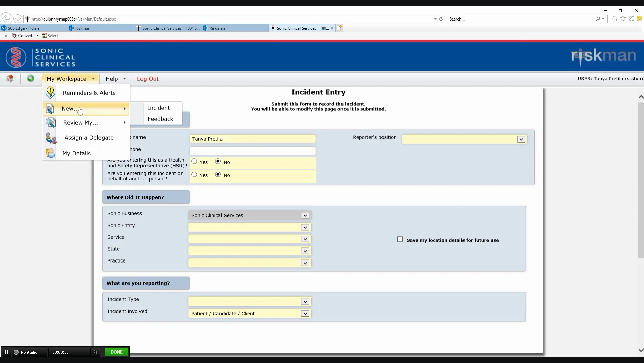Click the page scrollbar down arrow
The height and width of the screenshot is (363, 644).
tap(641, 350)
